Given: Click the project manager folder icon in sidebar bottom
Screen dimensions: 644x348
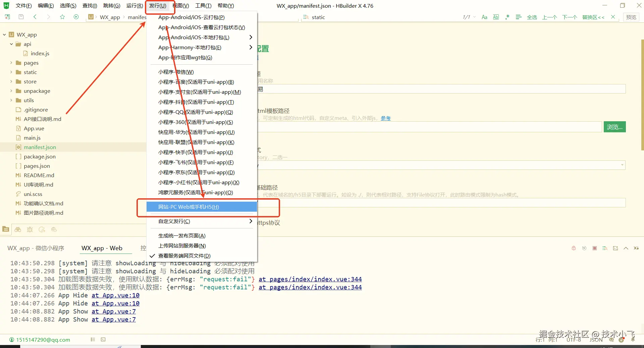Looking at the screenshot, I should coord(6,229).
